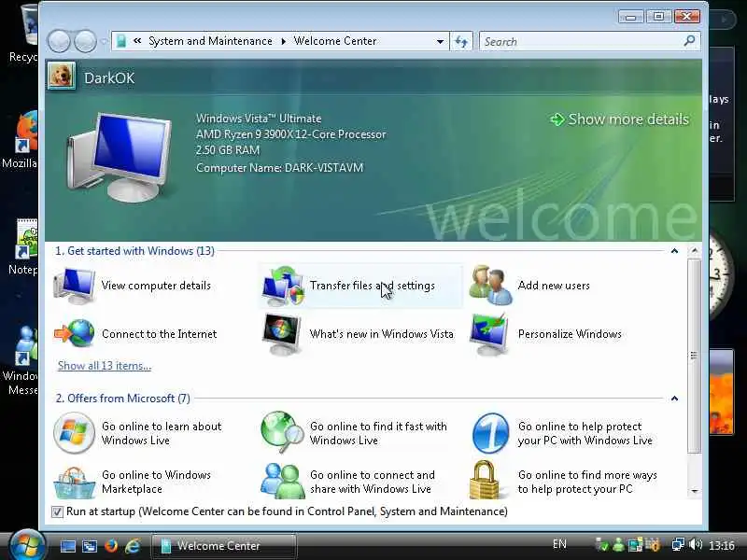Click the padlock icon for protecting your PC
Image resolution: width=747 pixels, height=560 pixels.
click(x=485, y=480)
